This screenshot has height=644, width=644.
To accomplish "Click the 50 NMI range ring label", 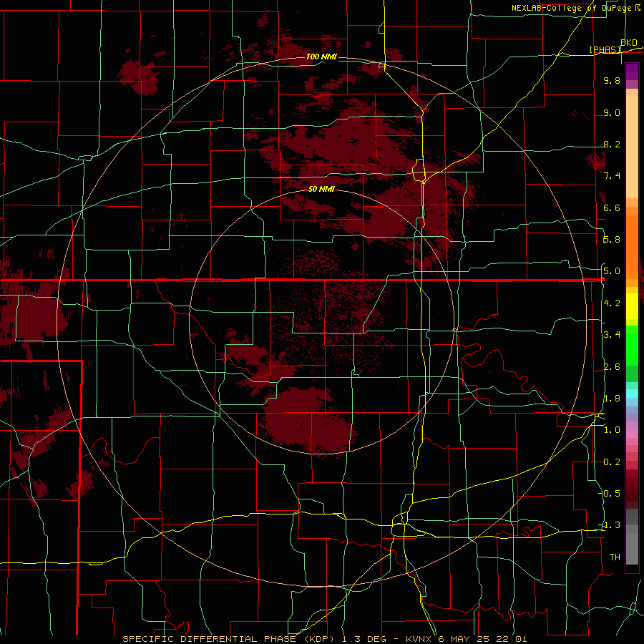I will click(321, 189).
